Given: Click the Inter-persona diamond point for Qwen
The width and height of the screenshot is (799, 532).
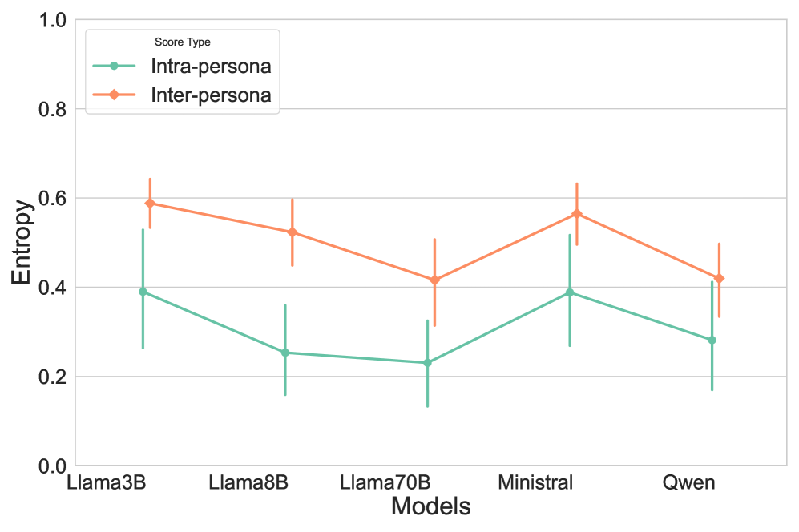Looking at the screenshot, I should pyautogui.click(x=719, y=278).
